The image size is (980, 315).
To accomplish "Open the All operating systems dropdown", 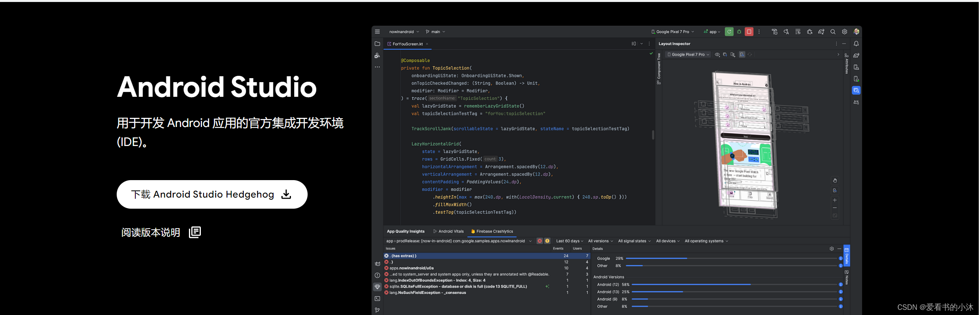I will tap(707, 241).
